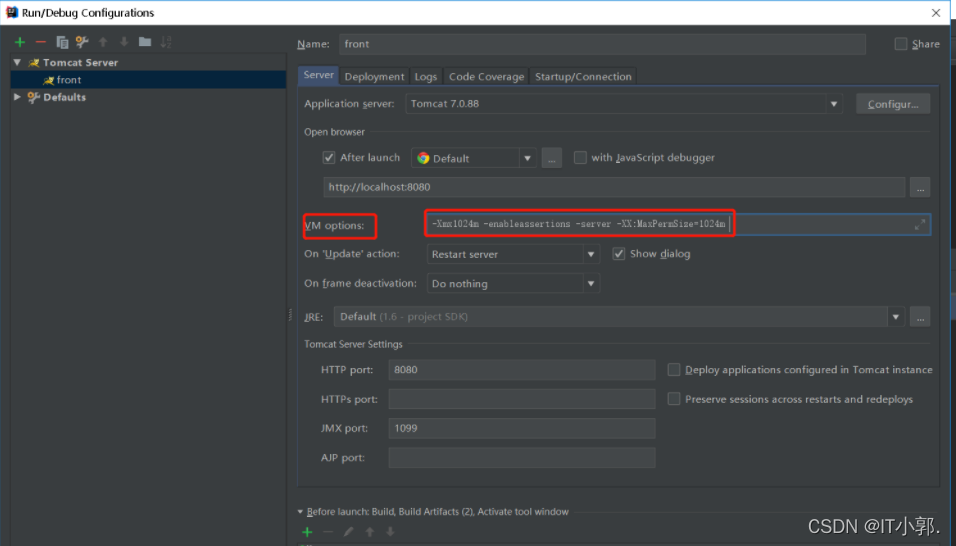The width and height of the screenshot is (956, 546).
Task: Open On frame deactivation dropdown
Action: coord(513,283)
